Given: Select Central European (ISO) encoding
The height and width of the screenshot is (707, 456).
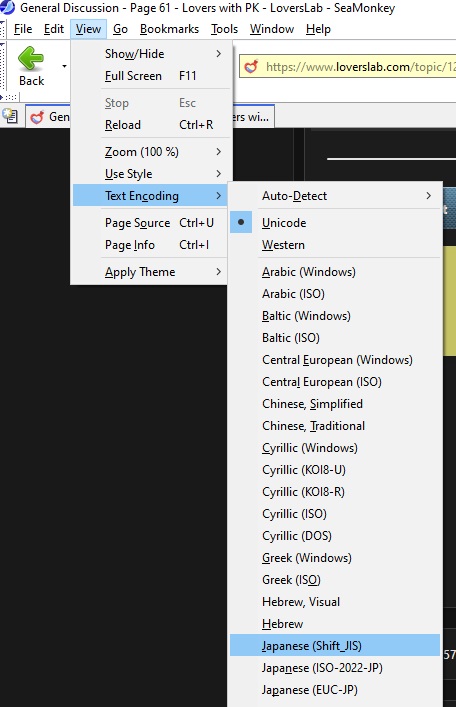Looking at the screenshot, I should pos(335,382).
